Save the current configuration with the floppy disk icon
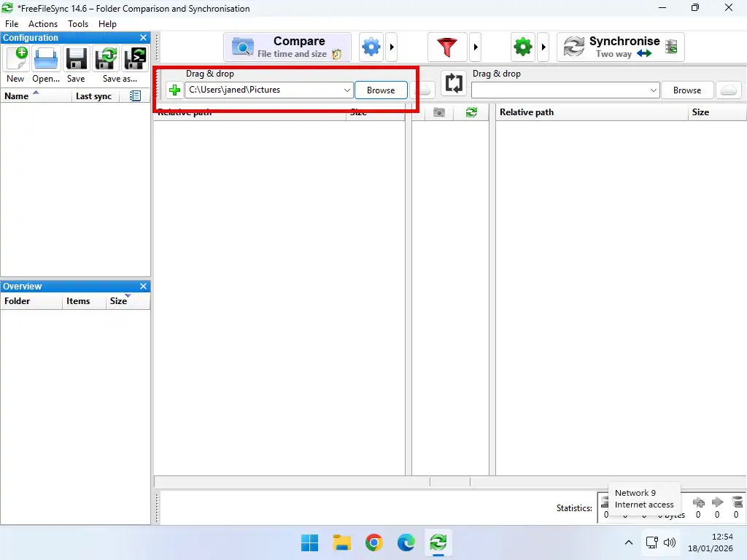747x560 pixels. (x=76, y=59)
